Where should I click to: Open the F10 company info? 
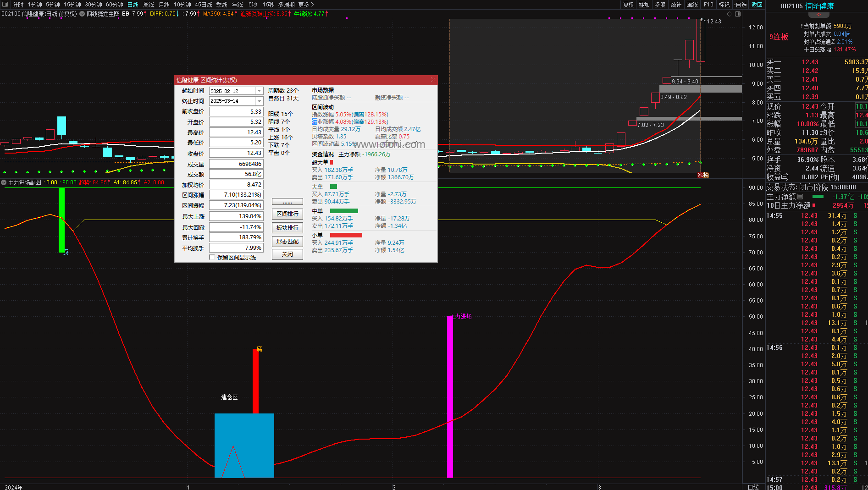tap(709, 5)
